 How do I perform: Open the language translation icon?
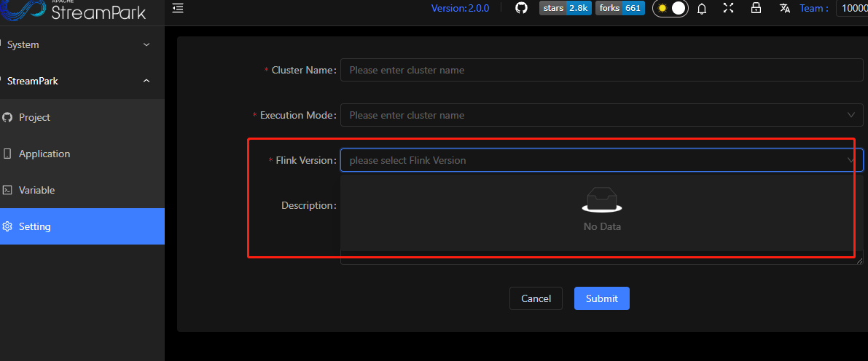tap(784, 8)
